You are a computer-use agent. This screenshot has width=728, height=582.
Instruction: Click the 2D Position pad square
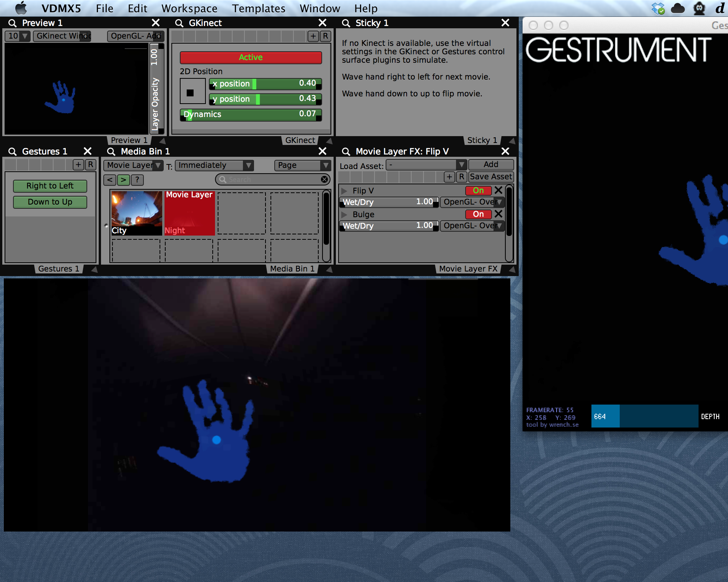(193, 91)
